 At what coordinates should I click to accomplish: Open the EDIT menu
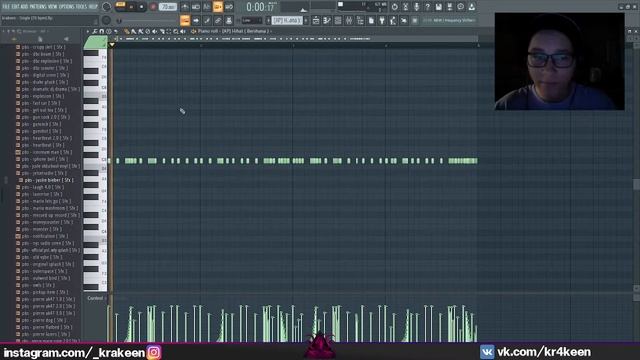pyautogui.click(x=15, y=7)
